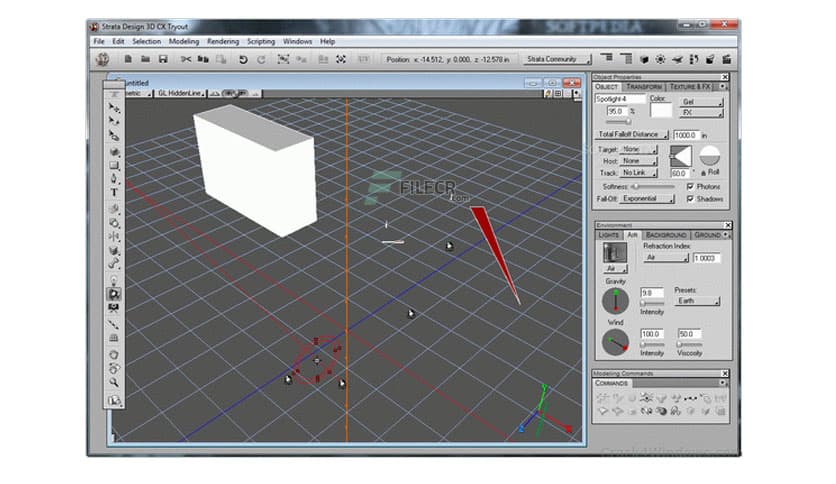Toggle the Roll lock icon
The width and height of the screenshot is (836, 484).
tap(704, 173)
